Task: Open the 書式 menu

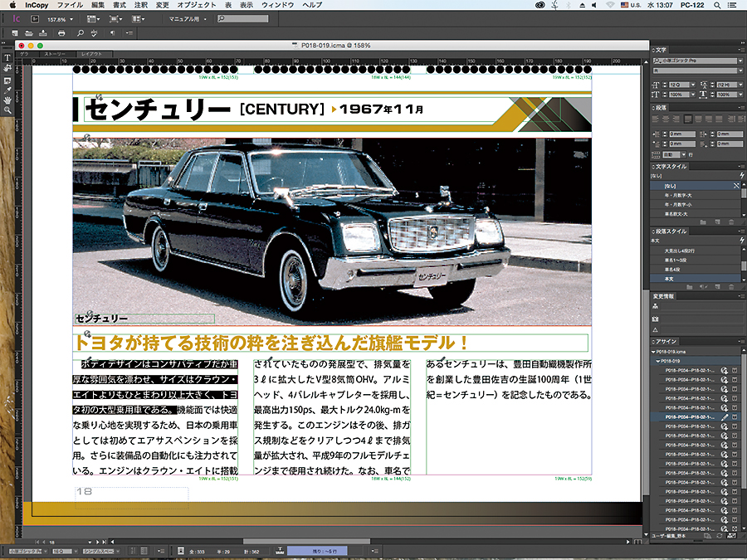Action: (119, 5)
